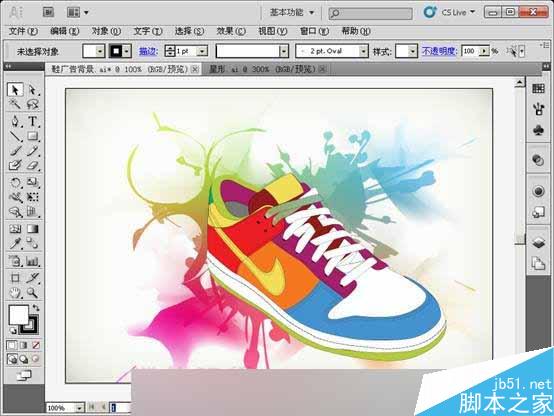Select the Rotate tool
Image resolution: width=554 pixels, height=416 pixels.
pyautogui.click(x=15, y=182)
